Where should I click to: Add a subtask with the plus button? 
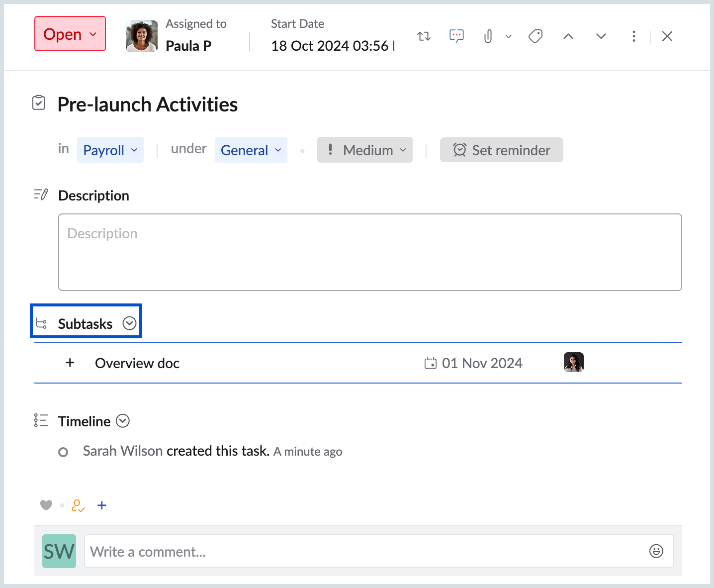coord(70,363)
